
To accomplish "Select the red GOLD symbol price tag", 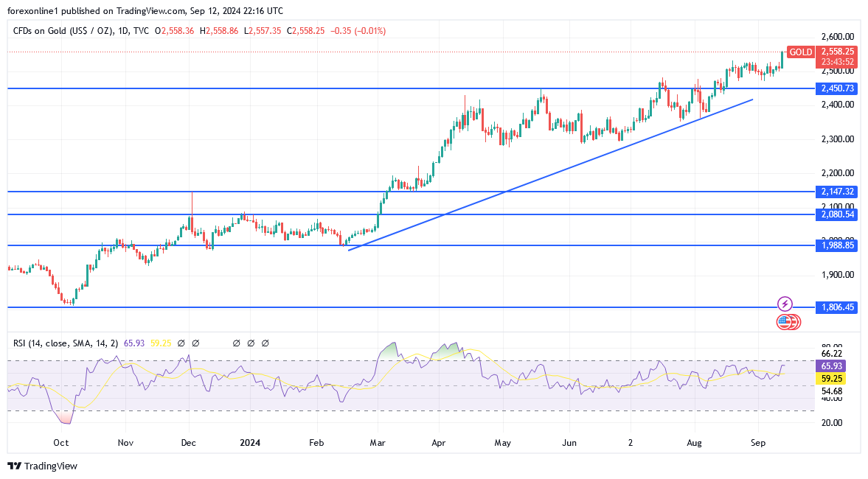I will coord(800,52).
